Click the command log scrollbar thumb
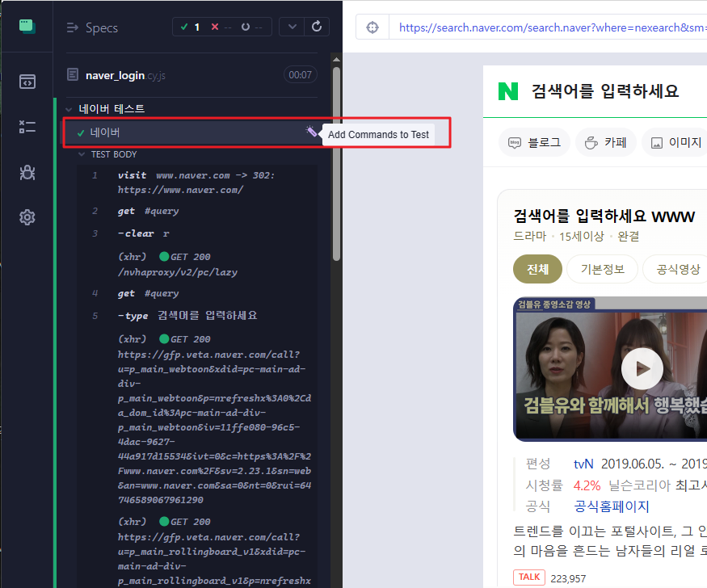The height and width of the screenshot is (588, 707). 336,164
